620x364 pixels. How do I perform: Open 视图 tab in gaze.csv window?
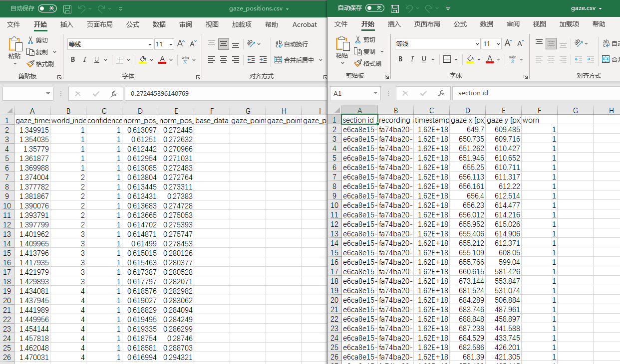click(540, 24)
